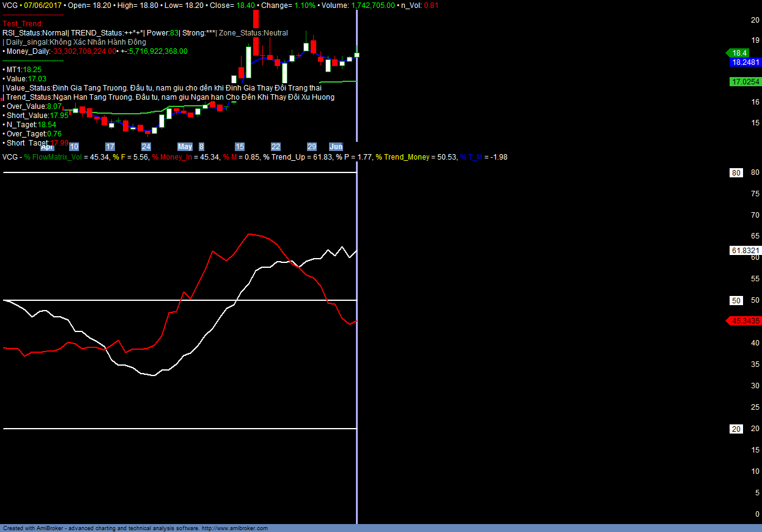Select the 'Jun' date marker on time axis
The height and width of the screenshot is (532, 762).
tap(336, 147)
